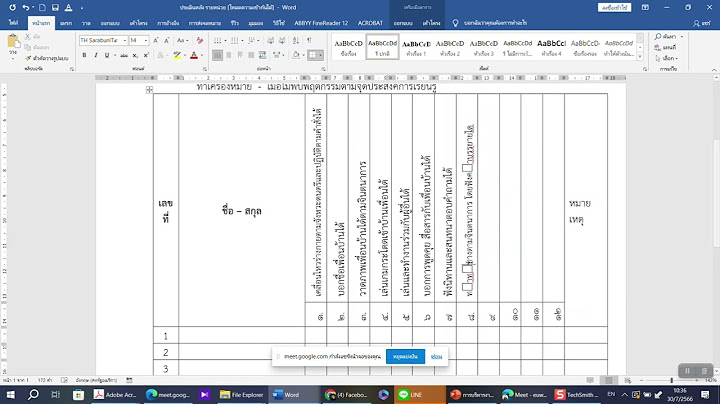Open the Borders dropdown arrow
This screenshot has height=404, width=720.
[x=321, y=55]
